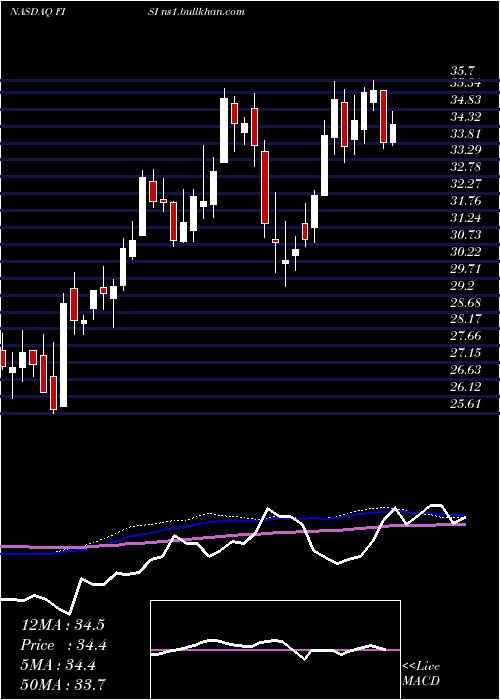The image size is (500, 700).
Task: Click the NASDAQ FI ticker label
Action: pyautogui.click(x=37, y=12)
